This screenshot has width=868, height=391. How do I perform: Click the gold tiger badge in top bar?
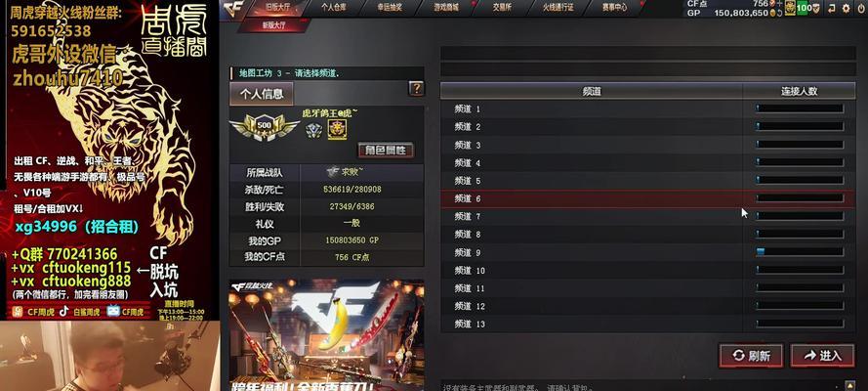click(790, 8)
